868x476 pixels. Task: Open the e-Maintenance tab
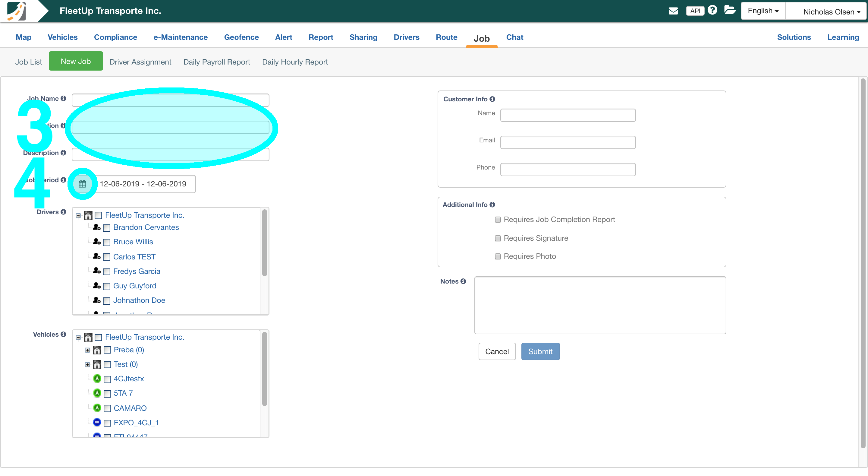[181, 37]
